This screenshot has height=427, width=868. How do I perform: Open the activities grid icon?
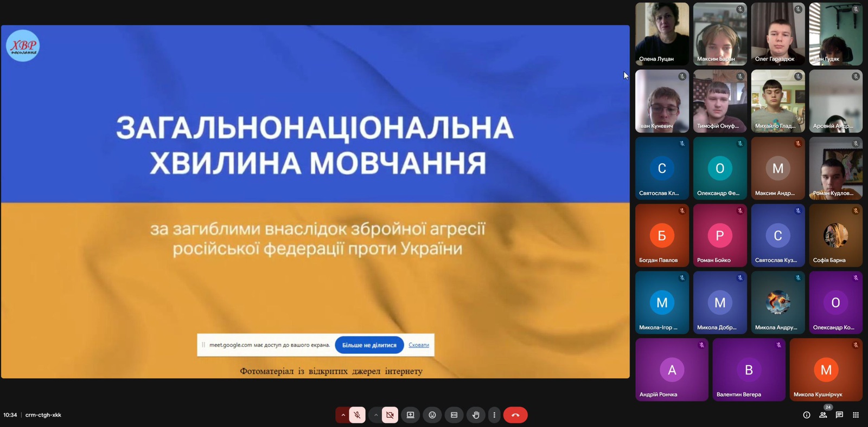point(856,415)
